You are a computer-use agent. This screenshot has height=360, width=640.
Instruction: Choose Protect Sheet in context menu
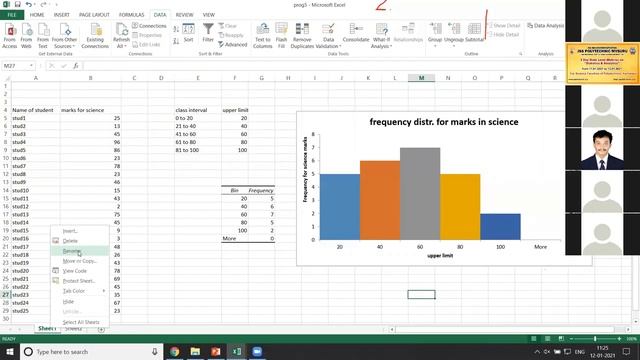tap(80, 281)
